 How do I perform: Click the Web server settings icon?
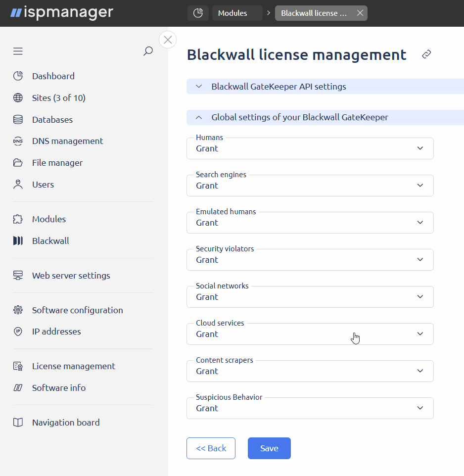(x=18, y=276)
